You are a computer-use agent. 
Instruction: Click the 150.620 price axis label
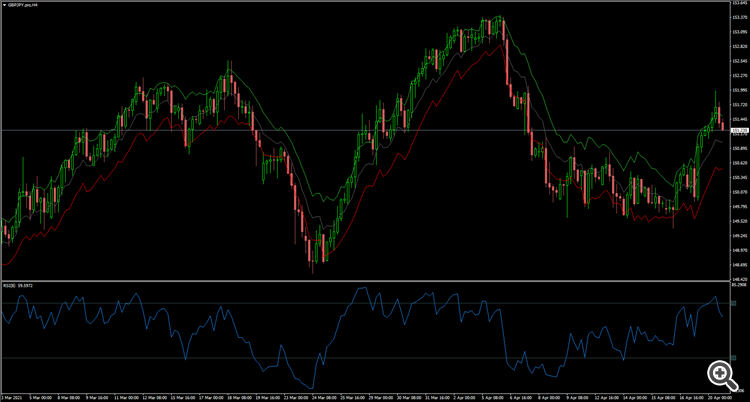click(x=739, y=163)
